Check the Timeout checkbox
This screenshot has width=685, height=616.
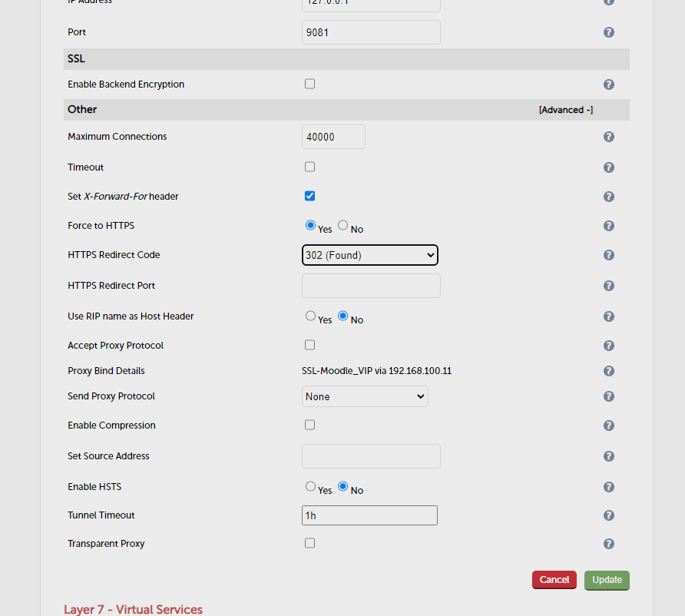click(x=309, y=166)
